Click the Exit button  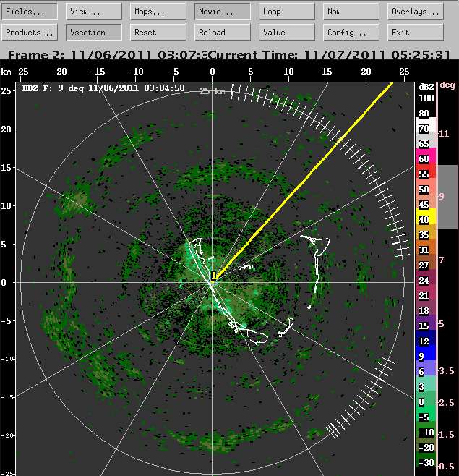pyautogui.click(x=416, y=32)
